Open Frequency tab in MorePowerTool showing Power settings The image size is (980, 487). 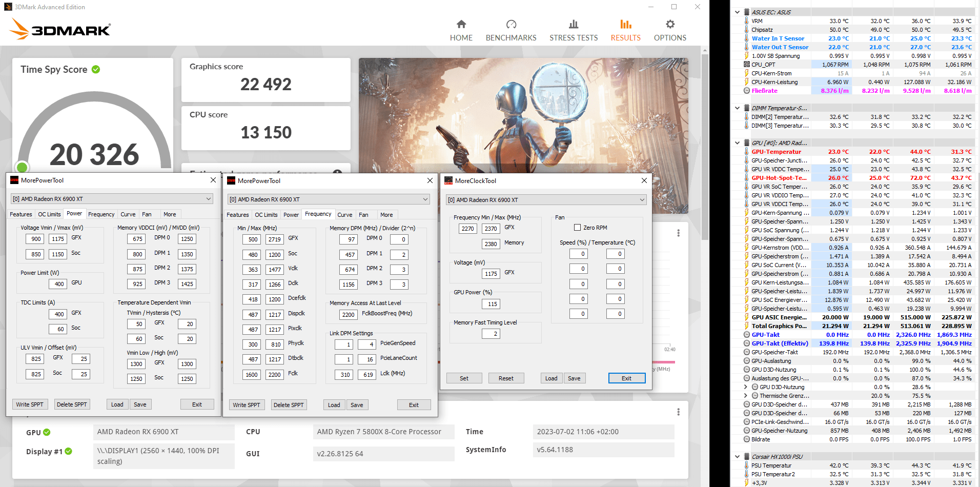(x=101, y=214)
